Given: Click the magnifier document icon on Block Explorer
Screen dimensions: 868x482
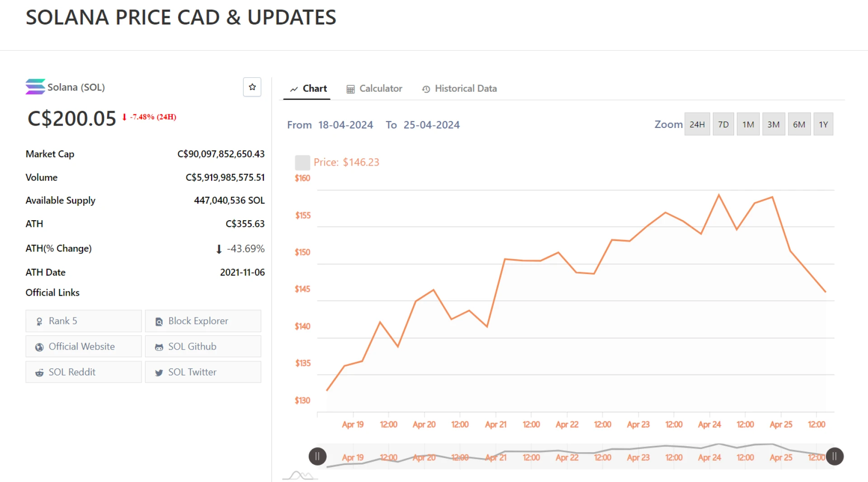Looking at the screenshot, I should [159, 321].
